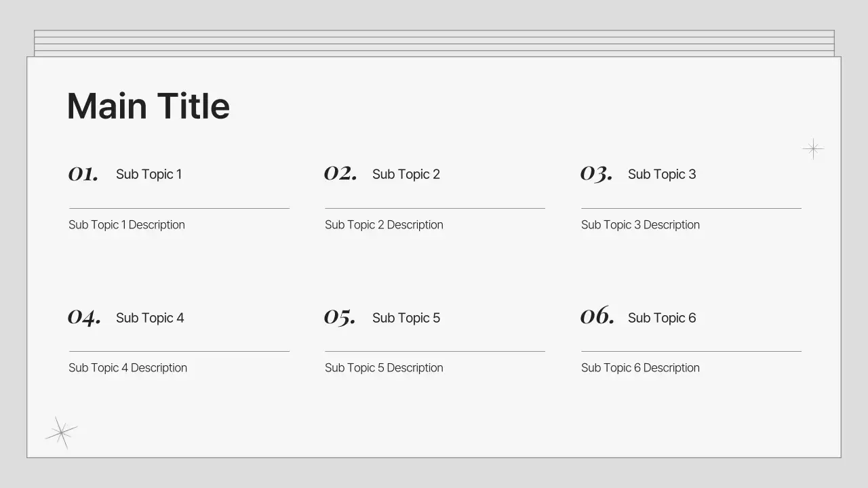
Task: Select the Sub Topic 5 heading
Action: coord(406,318)
